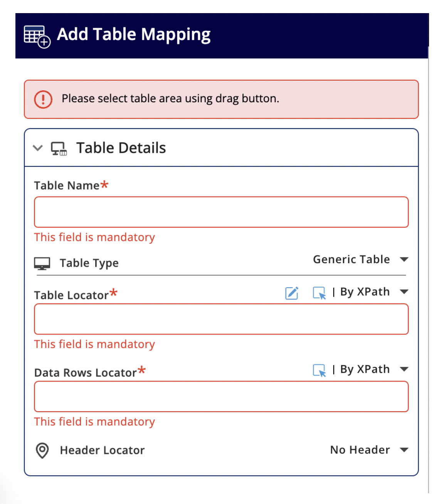Focus the Table Name input field
The width and height of the screenshot is (441, 504).
coord(221,212)
